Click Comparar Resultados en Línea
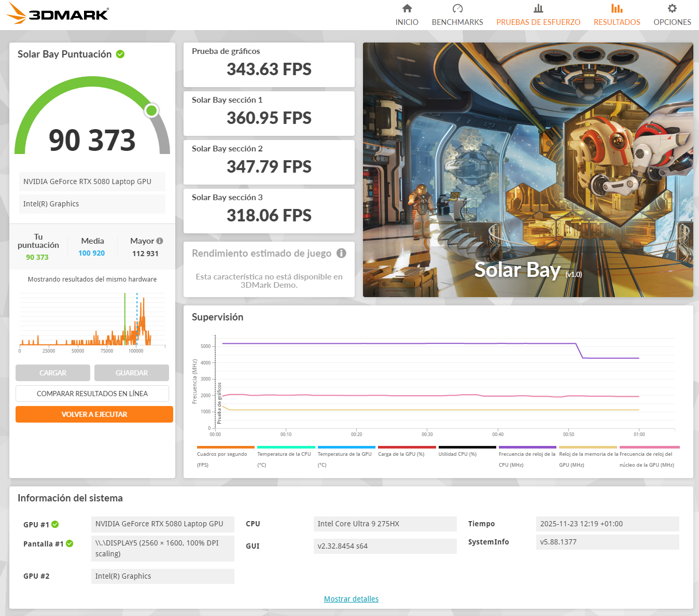Screen dimensions: 699x616 [92, 394]
